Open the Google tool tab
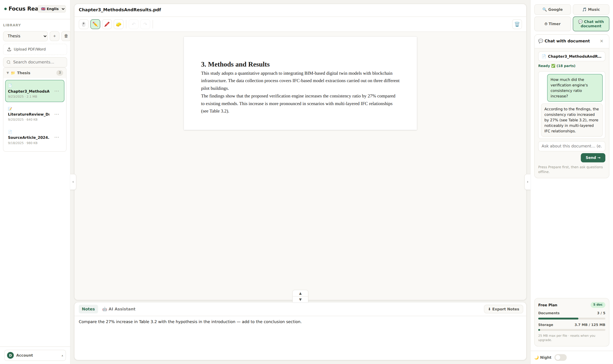 (552, 10)
